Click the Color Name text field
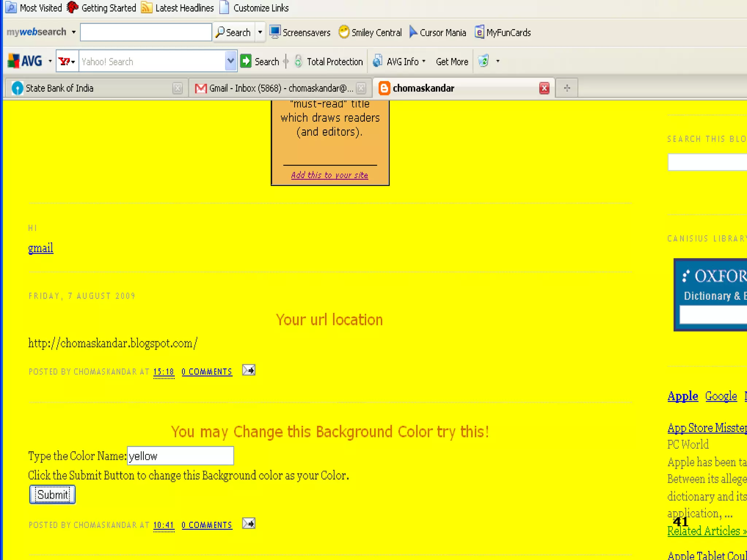 pyautogui.click(x=180, y=456)
